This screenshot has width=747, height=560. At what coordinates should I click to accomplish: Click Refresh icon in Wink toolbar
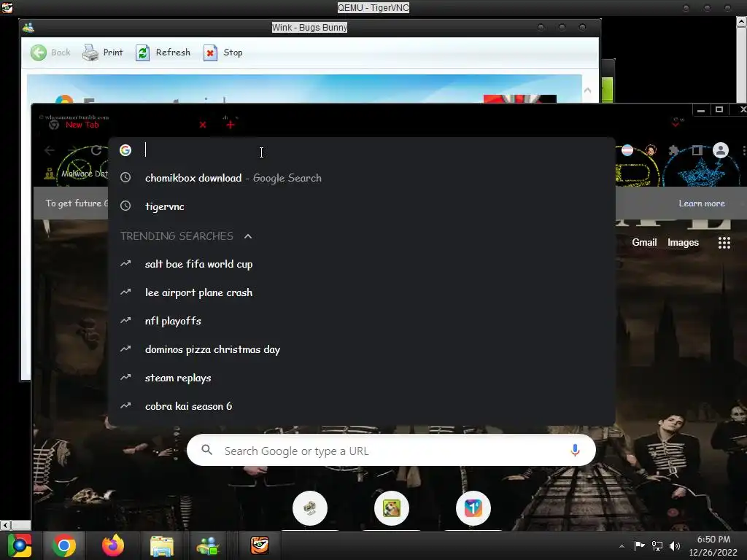pyautogui.click(x=142, y=52)
